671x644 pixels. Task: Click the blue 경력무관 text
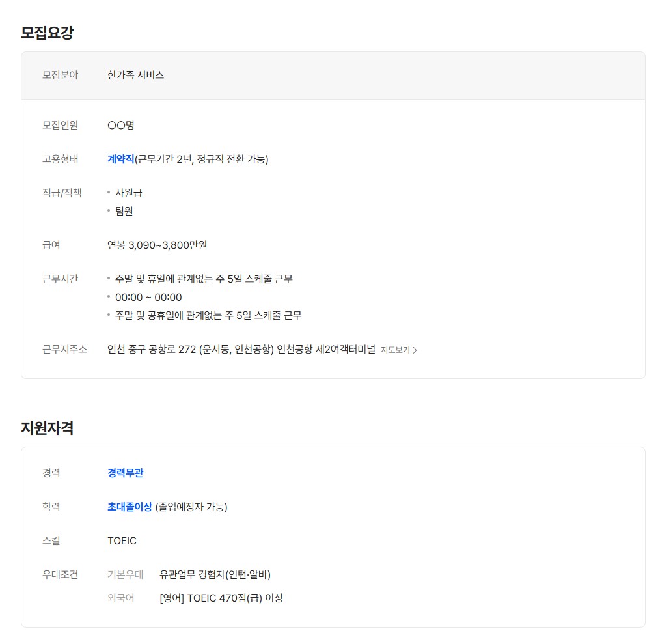[125, 473]
